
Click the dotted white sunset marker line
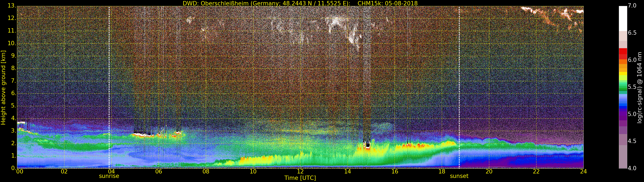[459, 87]
